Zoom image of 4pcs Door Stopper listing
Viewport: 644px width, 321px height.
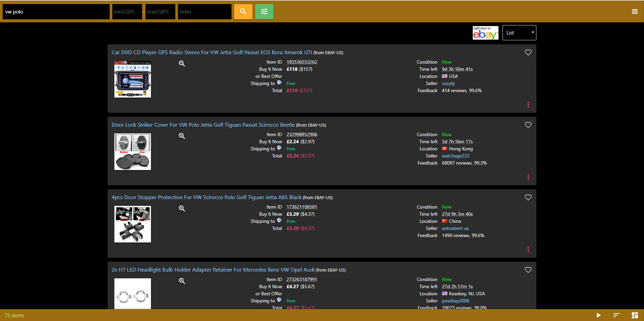tap(182, 208)
